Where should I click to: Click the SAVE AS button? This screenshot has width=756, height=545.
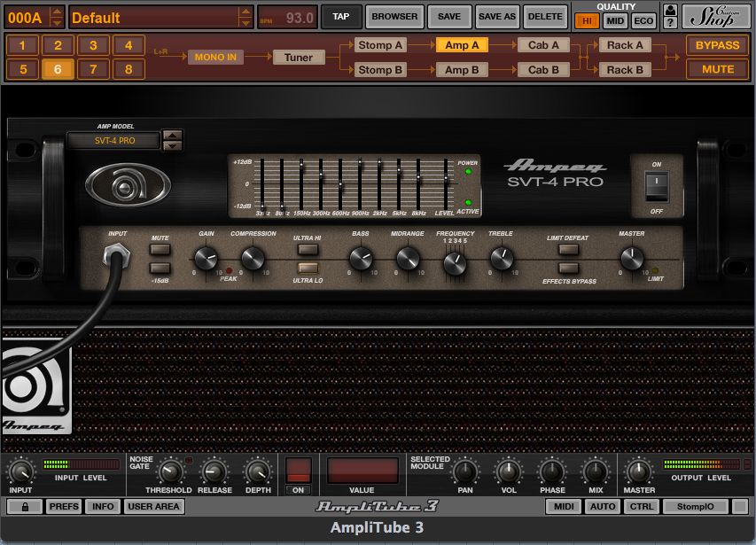click(496, 16)
